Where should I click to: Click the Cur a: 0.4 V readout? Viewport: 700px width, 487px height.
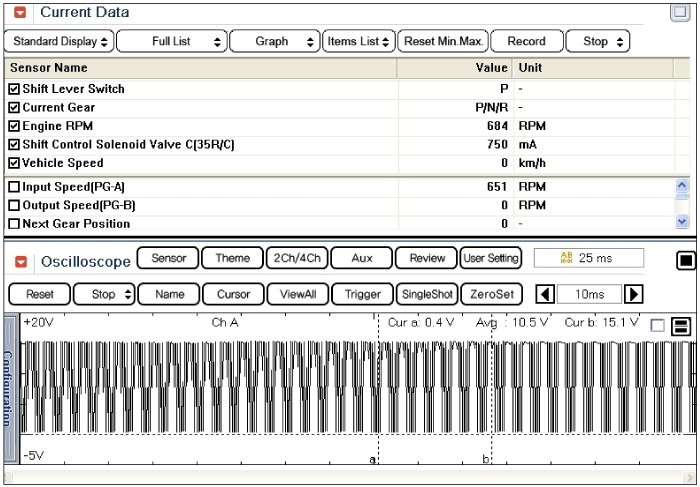[x=421, y=323]
